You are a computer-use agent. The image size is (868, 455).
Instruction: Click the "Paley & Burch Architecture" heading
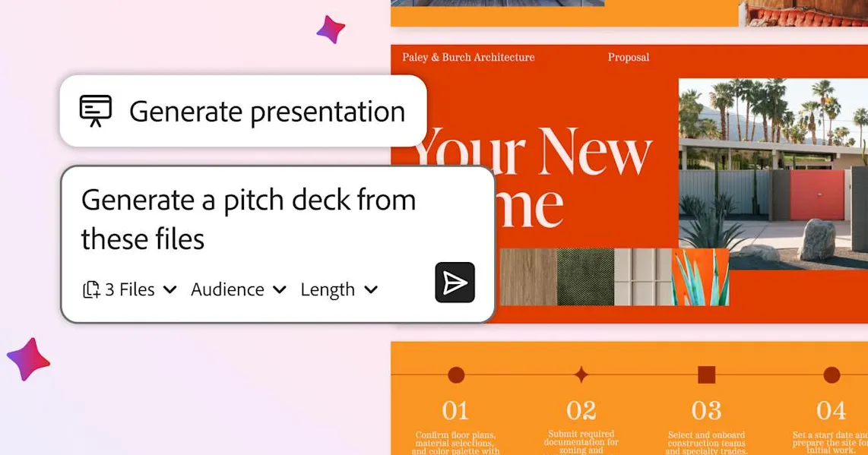[468, 57]
